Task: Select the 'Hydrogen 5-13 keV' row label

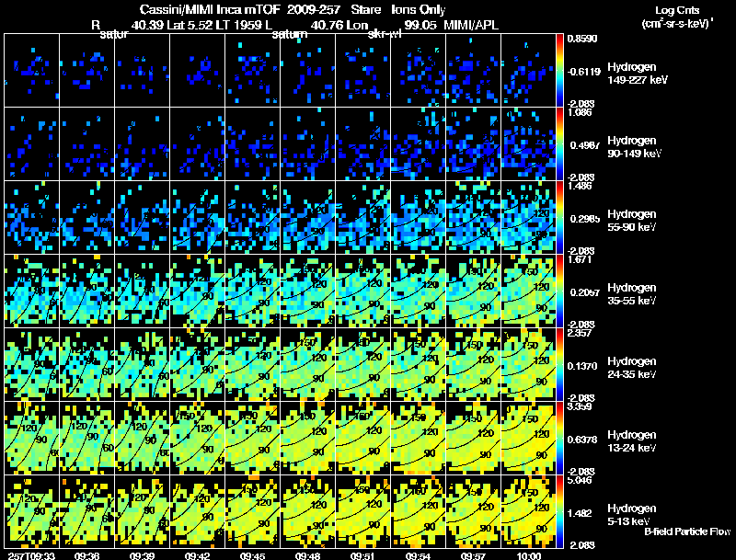Action: click(x=632, y=515)
